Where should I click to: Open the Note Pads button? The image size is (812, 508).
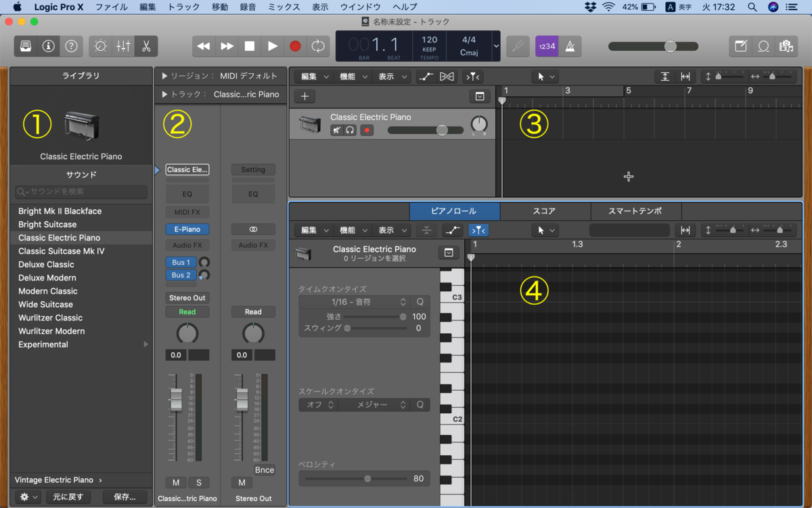point(741,46)
